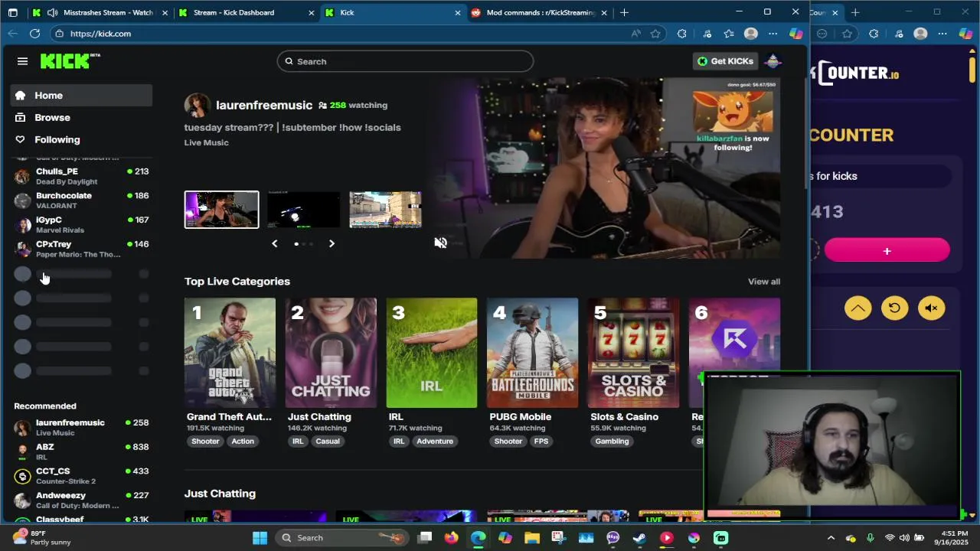This screenshot has width=980, height=551.
Task: Click Casual tag under Just Chatting
Action: pyautogui.click(x=328, y=442)
